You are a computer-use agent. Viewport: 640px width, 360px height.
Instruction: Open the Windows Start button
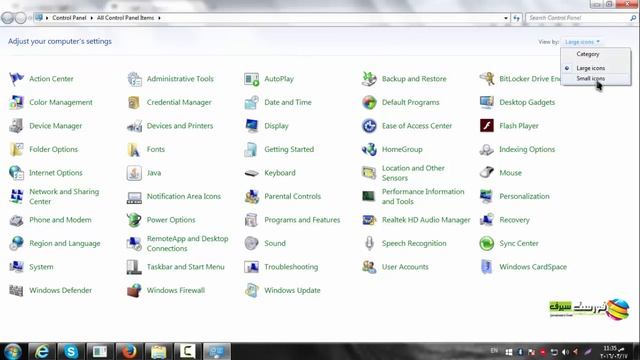(x=13, y=351)
